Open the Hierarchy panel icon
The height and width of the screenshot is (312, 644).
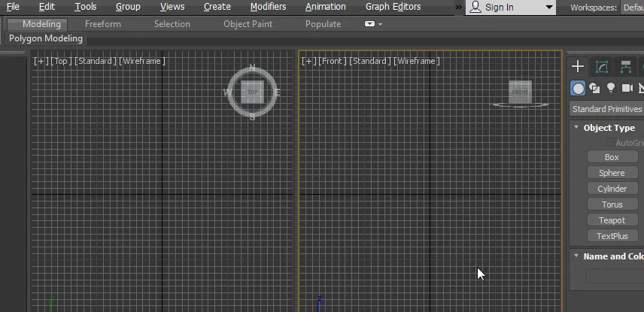(625, 67)
